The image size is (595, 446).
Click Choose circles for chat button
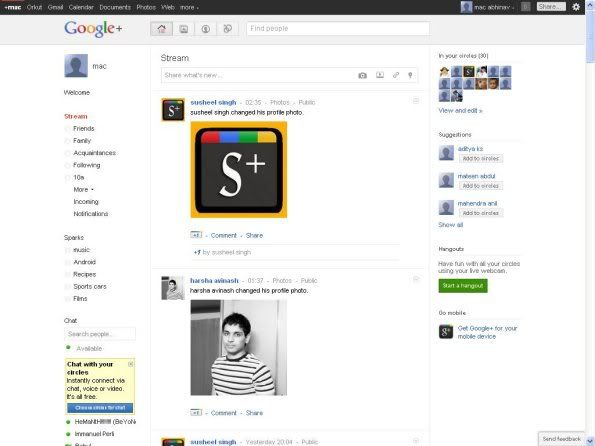[x=100, y=408]
